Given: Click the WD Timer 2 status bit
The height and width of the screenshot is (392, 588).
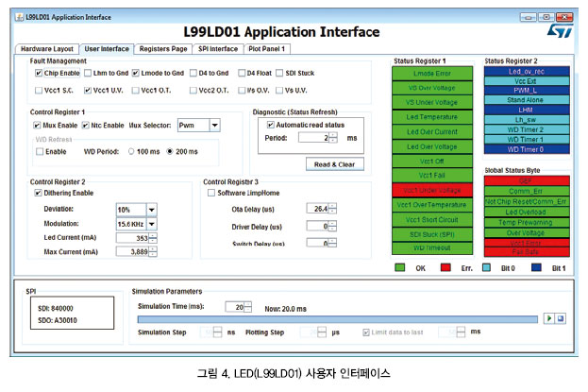Looking at the screenshot, I should click(527, 129).
